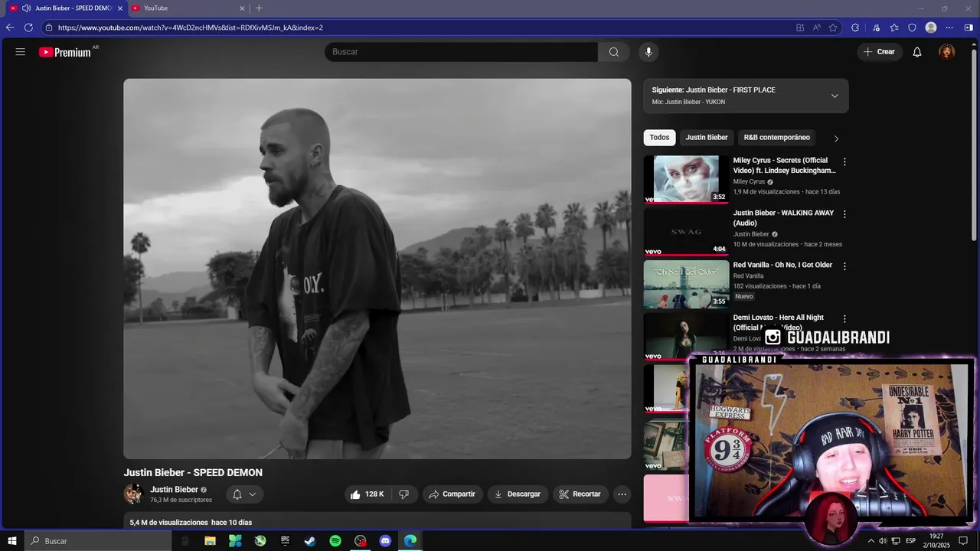Show more filter chips arrow
Image resolution: width=980 pixels, height=551 pixels.
point(836,139)
